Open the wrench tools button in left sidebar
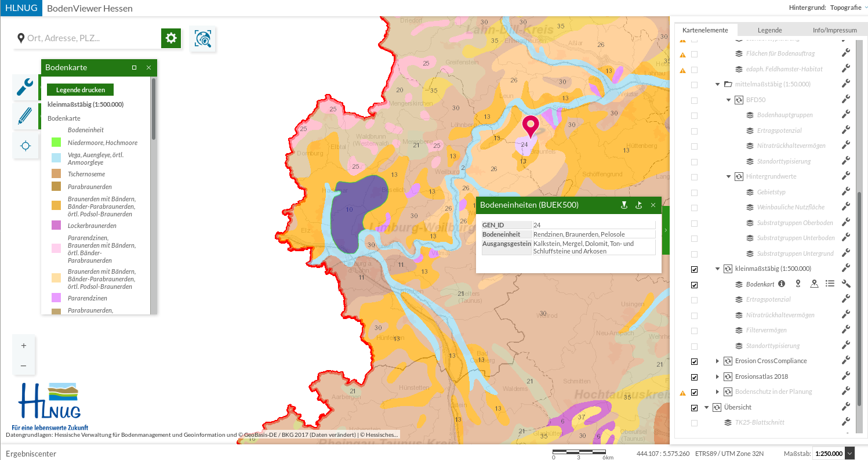868x460 pixels. pyautogui.click(x=25, y=87)
